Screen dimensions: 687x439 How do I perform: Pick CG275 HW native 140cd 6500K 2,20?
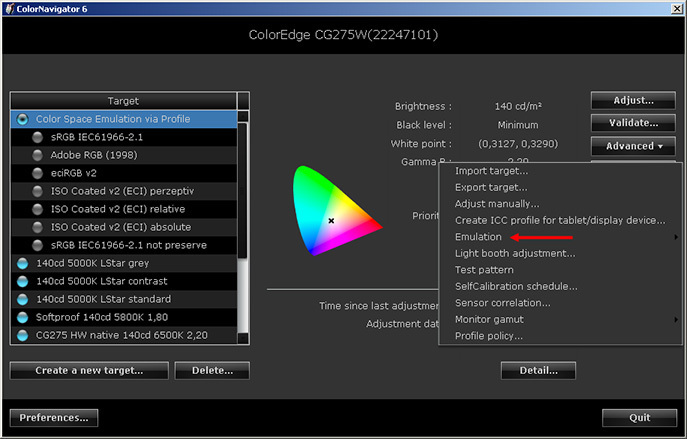click(x=124, y=335)
